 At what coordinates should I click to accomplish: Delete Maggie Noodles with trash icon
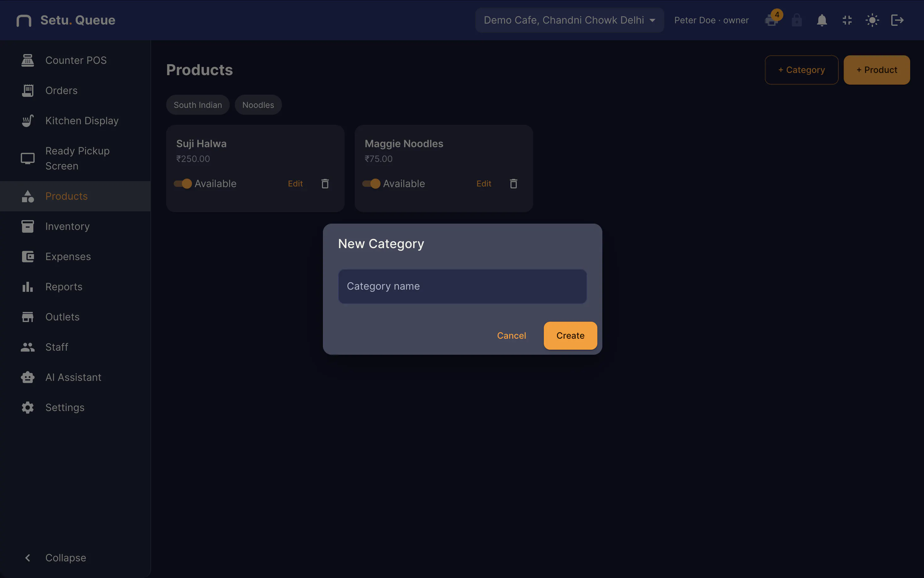514,183
